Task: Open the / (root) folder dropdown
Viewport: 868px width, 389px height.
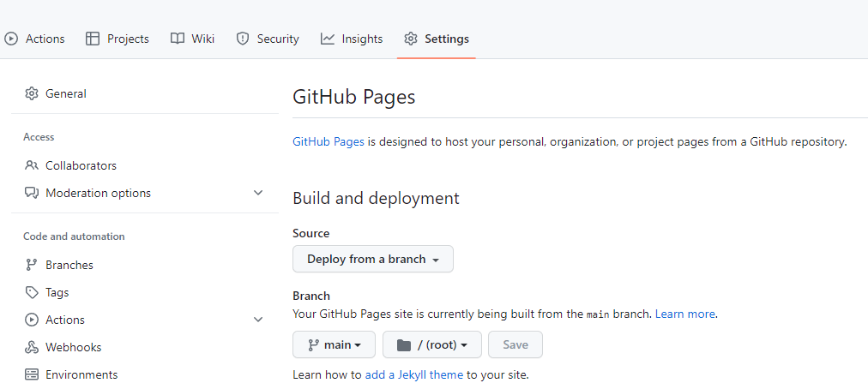Action: click(432, 344)
